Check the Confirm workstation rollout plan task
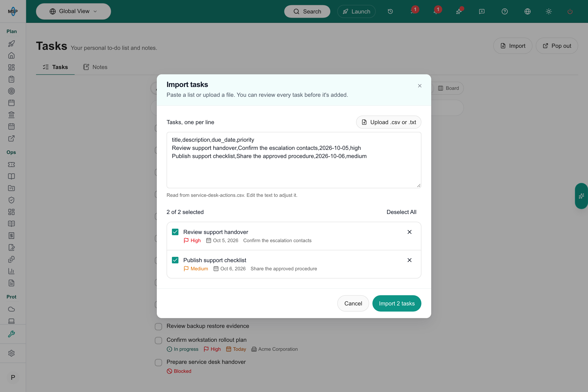The image size is (588, 392). point(158,341)
